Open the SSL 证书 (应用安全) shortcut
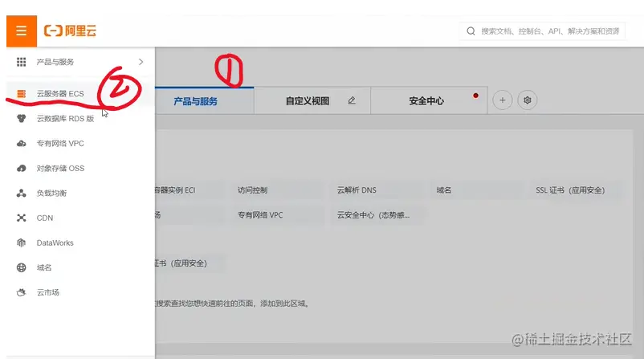Viewport: 644px width, 359px height. click(x=576, y=190)
